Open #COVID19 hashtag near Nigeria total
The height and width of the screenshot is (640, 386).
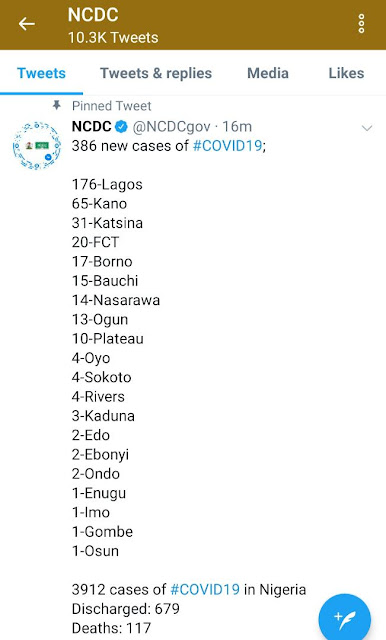click(205, 589)
